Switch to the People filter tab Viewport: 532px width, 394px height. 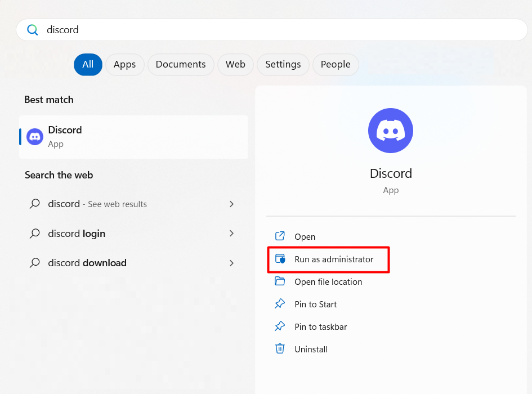[336, 65]
